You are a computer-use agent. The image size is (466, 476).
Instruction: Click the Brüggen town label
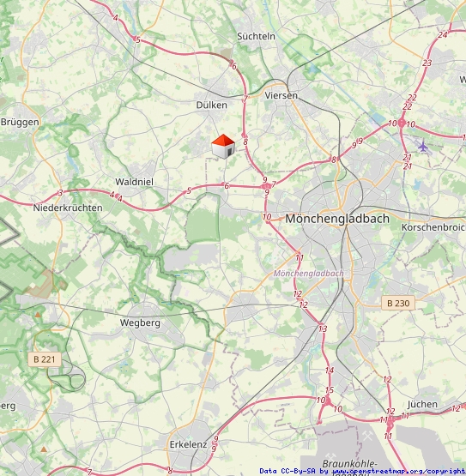[20, 123]
